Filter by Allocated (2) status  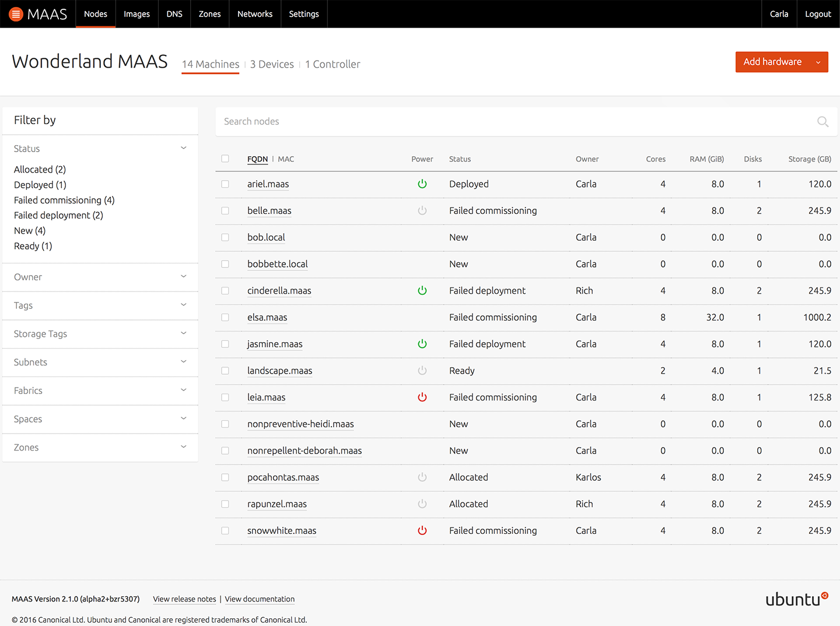tap(40, 170)
